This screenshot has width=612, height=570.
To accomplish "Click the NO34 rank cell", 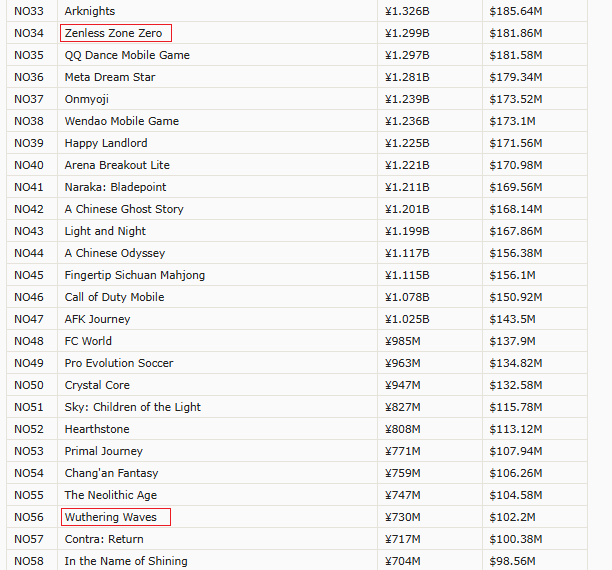I will [x=29, y=33].
